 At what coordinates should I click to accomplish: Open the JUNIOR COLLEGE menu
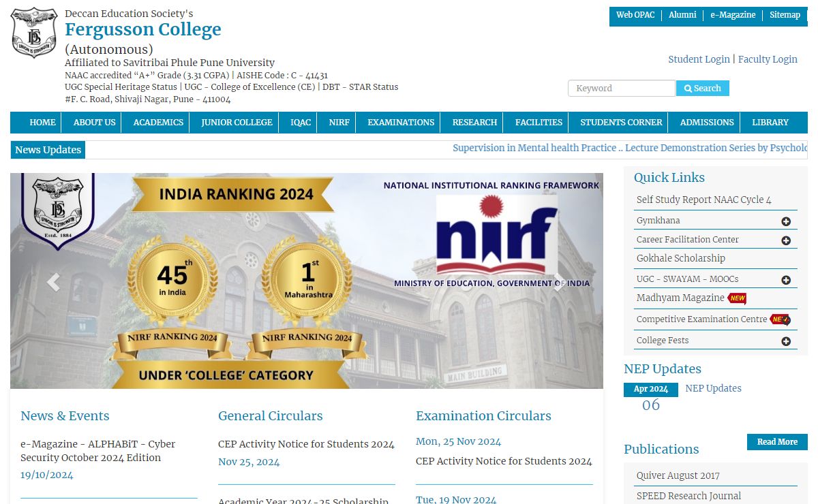pyautogui.click(x=237, y=123)
